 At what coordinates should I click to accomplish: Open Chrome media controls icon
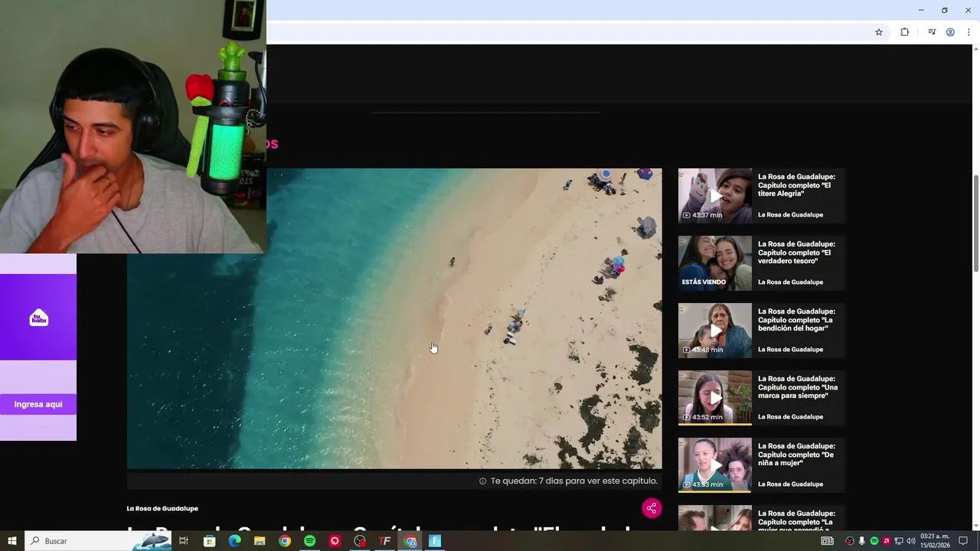click(932, 32)
